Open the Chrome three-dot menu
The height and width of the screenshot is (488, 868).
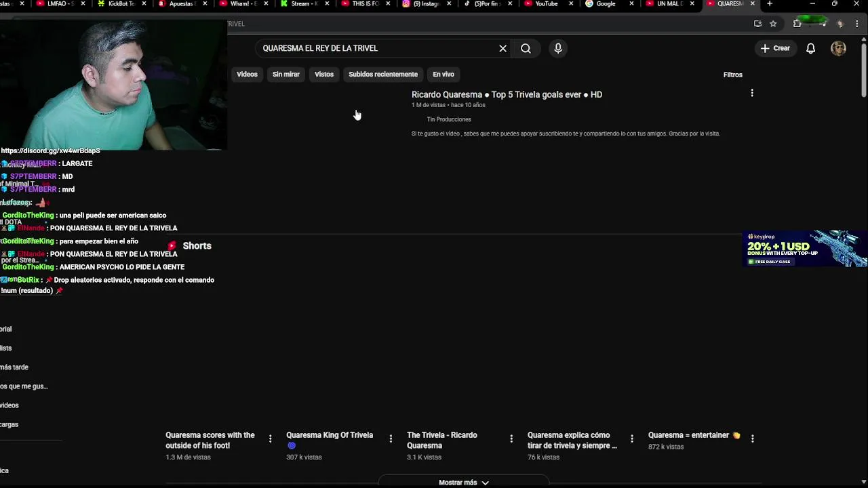[857, 24]
